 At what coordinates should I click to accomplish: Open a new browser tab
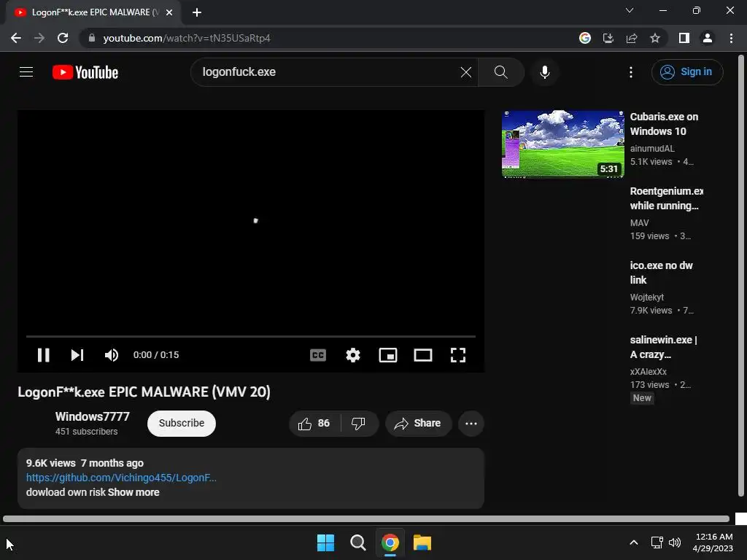coord(197,12)
